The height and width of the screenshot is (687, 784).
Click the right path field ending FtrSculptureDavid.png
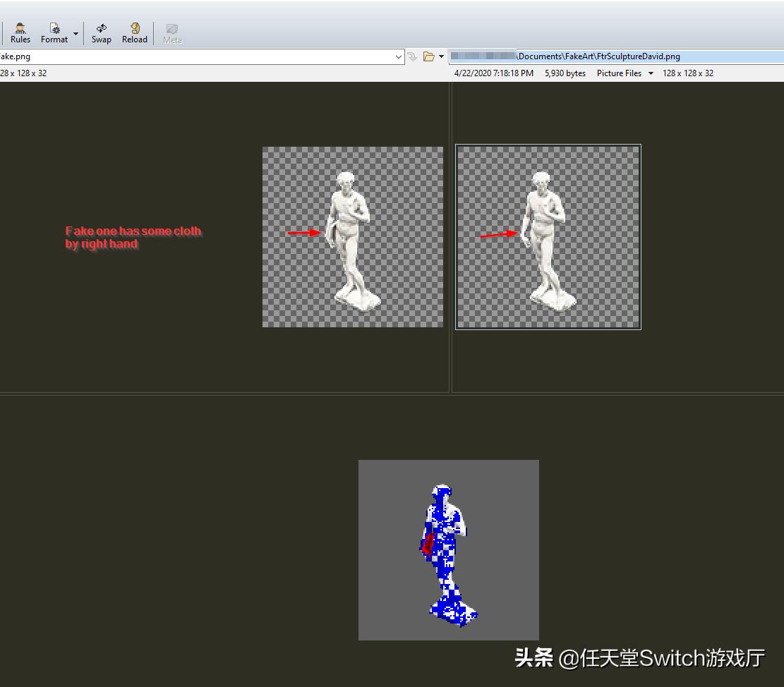tap(616, 56)
